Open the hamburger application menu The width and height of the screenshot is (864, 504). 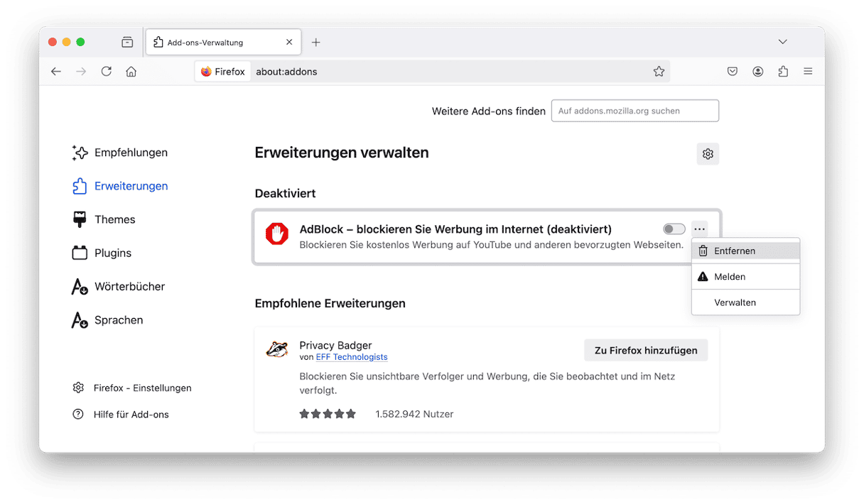pos(808,72)
